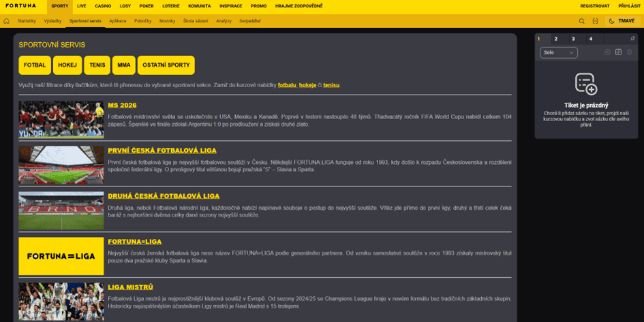644x322 pixels.
Task: Open the LOSY menu item
Action: point(125,6)
